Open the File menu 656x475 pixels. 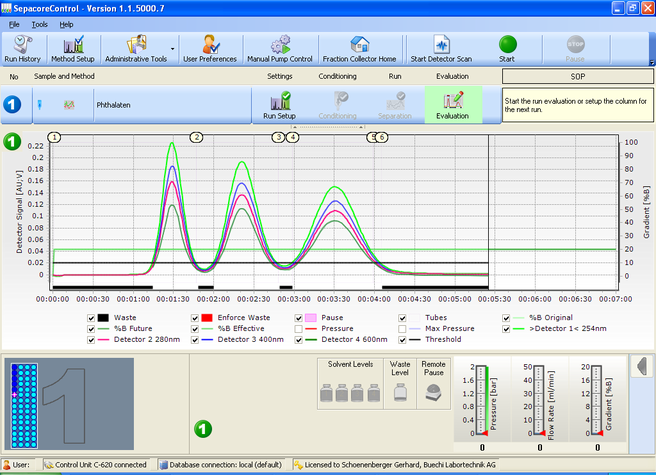click(14, 23)
